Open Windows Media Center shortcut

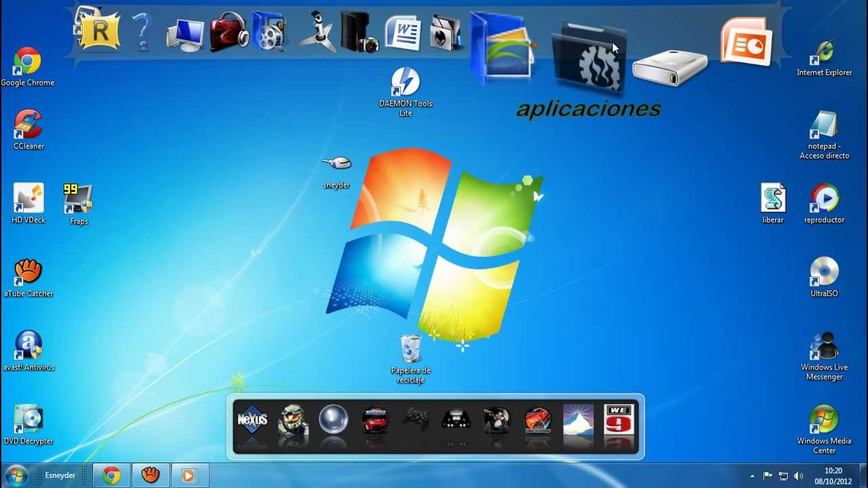coord(825,430)
